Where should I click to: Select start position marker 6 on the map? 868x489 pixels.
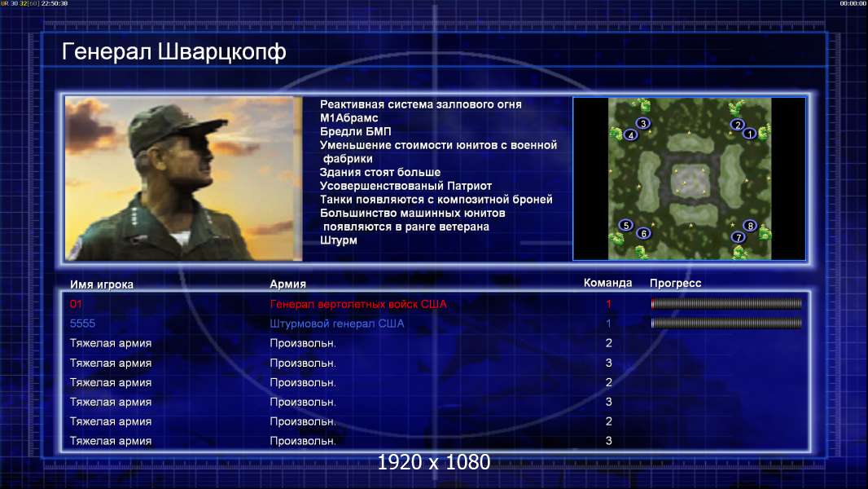(643, 233)
